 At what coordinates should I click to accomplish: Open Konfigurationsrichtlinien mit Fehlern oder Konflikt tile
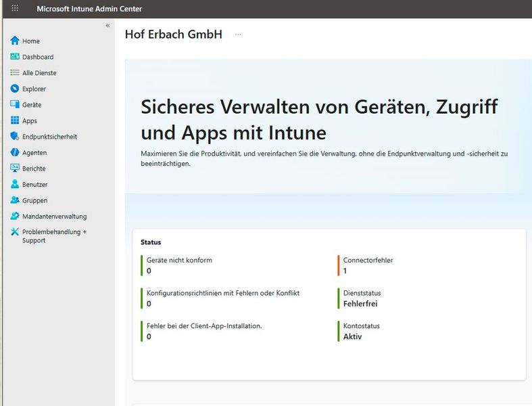[220, 298]
